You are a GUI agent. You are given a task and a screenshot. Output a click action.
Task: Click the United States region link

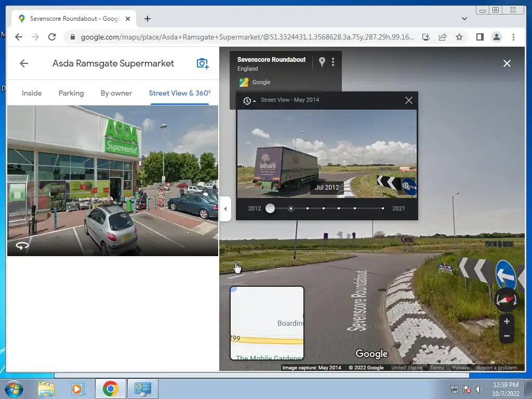click(x=406, y=367)
